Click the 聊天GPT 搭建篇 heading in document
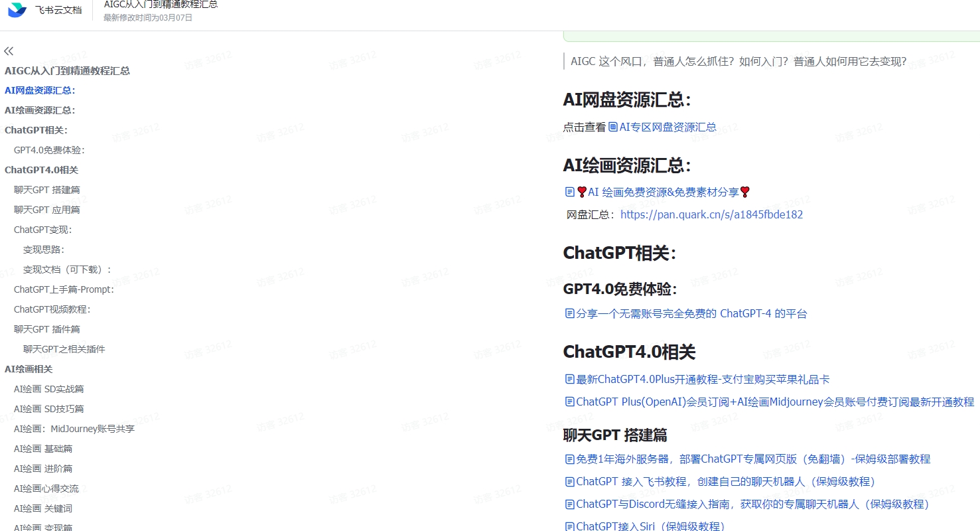Screen dimensions: 980x531 click(615, 435)
